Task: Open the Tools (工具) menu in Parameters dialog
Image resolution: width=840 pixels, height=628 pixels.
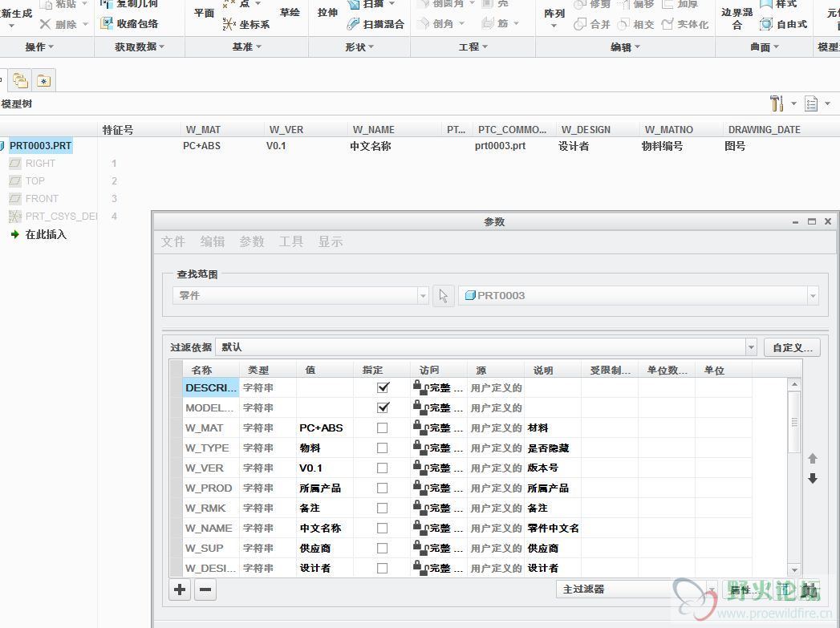Action: pyautogui.click(x=291, y=242)
